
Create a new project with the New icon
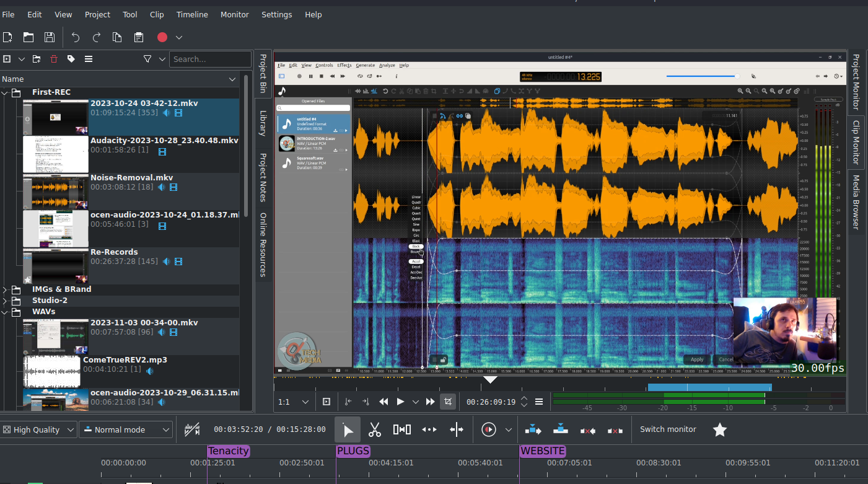point(7,37)
